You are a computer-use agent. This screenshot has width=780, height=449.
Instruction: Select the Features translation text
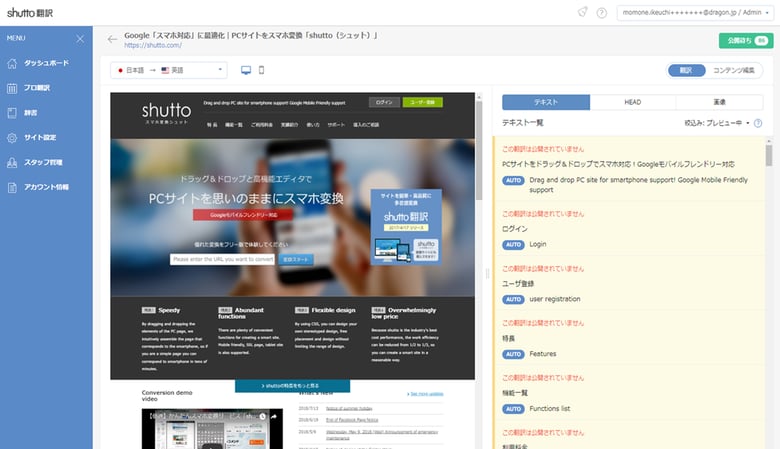[x=543, y=354]
